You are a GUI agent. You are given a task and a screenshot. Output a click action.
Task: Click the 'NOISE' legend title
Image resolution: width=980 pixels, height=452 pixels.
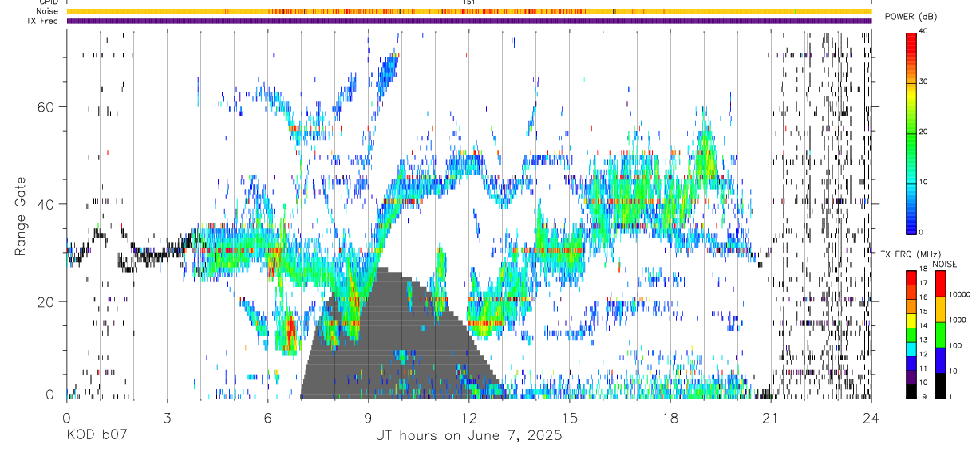click(x=946, y=264)
